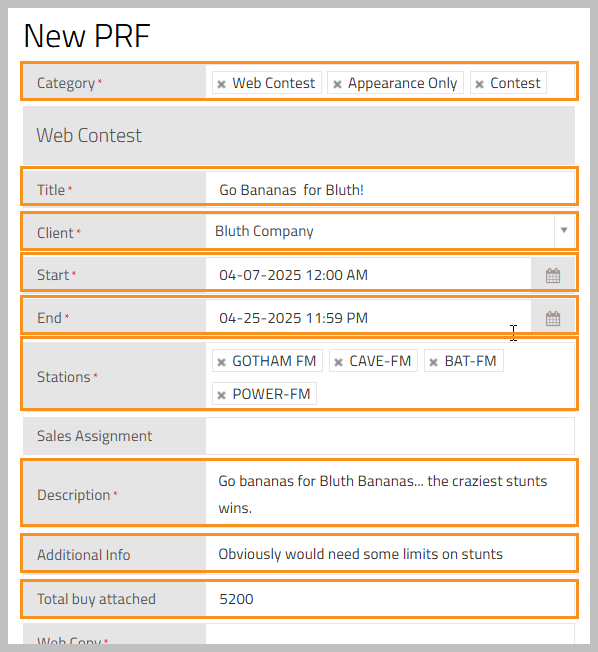Click the Description text area

(x=390, y=494)
